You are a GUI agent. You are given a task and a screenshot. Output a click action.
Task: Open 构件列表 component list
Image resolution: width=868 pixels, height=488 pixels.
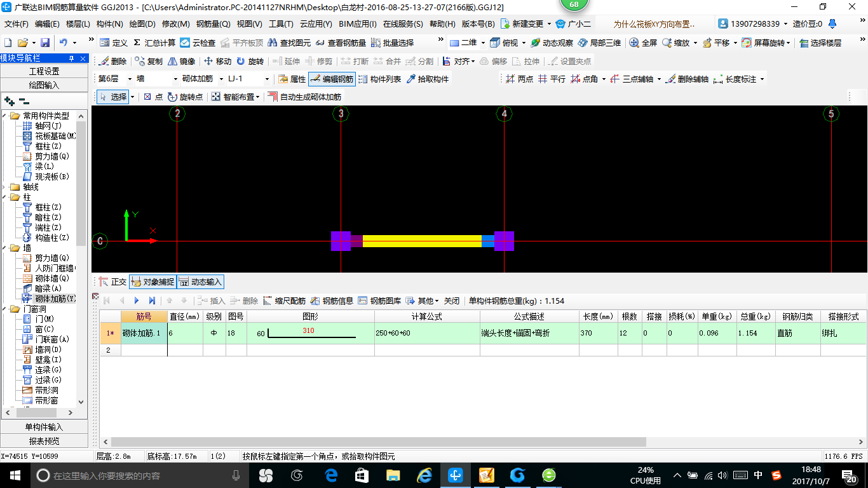[x=380, y=79]
